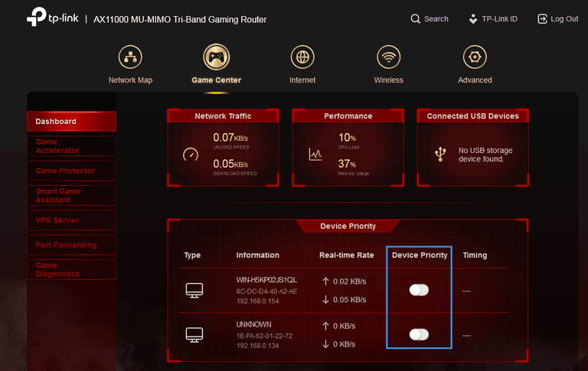Click the 0.05 KB/s download speed in Network Traffic

[x=230, y=164]
